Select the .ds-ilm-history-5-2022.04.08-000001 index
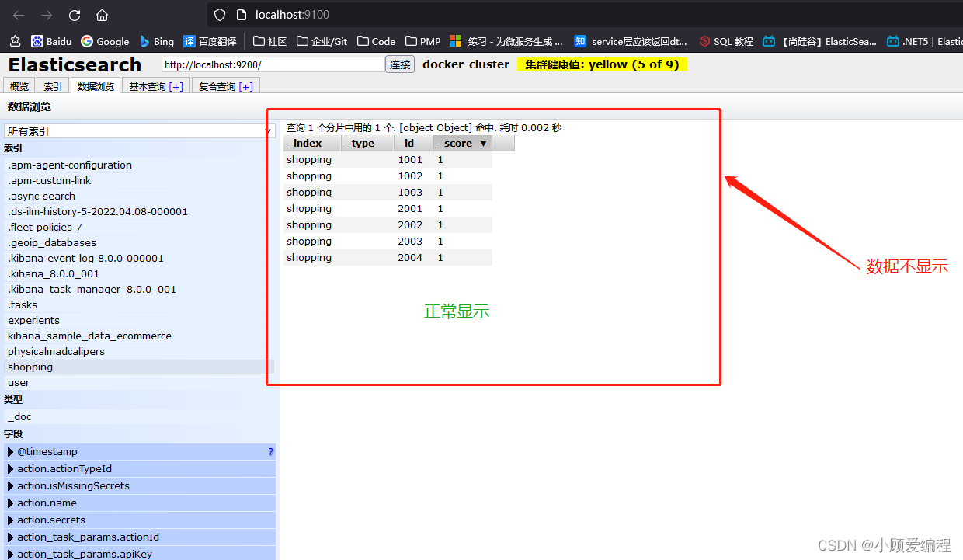 pyautogui.click(x=140, y=211)
